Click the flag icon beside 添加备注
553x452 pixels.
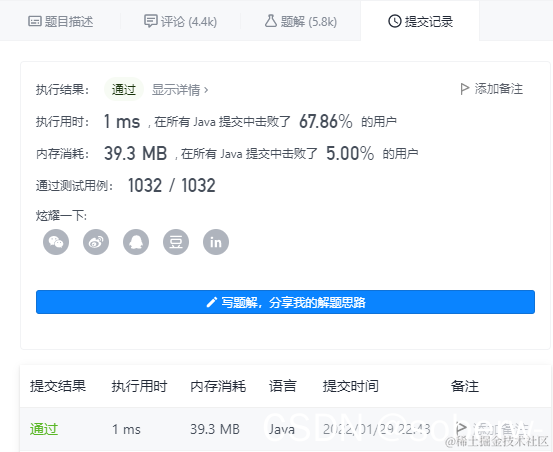pyautogui.click(x=464, y=89)
